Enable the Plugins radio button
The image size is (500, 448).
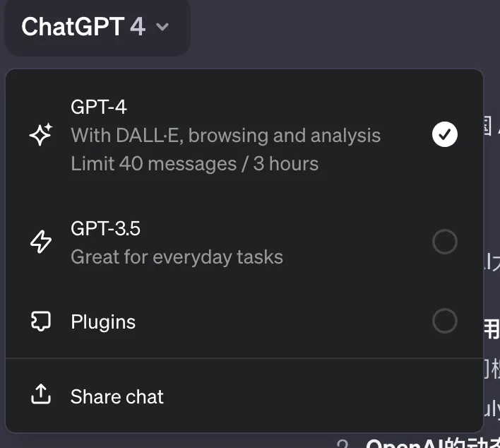(x=444, y=321)
